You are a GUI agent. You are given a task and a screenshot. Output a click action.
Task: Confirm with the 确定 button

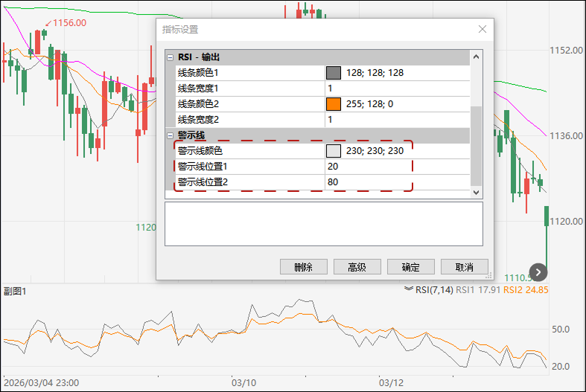coord(411,267)
